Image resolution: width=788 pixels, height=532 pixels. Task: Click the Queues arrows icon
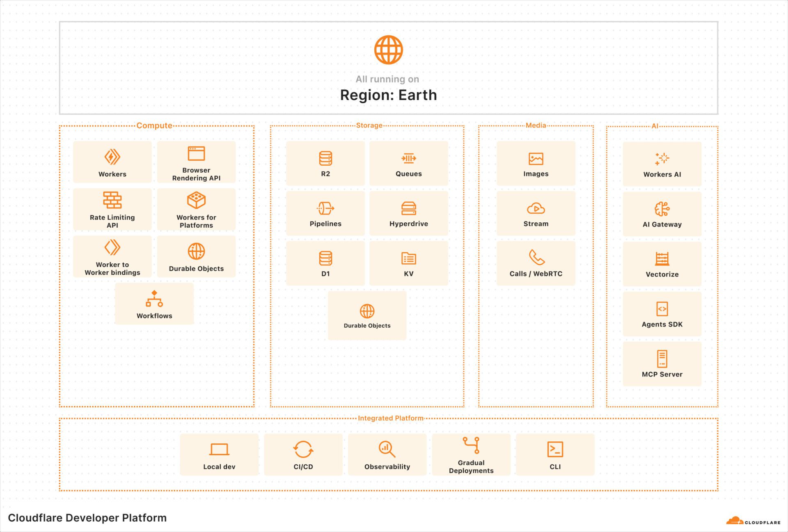408,158
